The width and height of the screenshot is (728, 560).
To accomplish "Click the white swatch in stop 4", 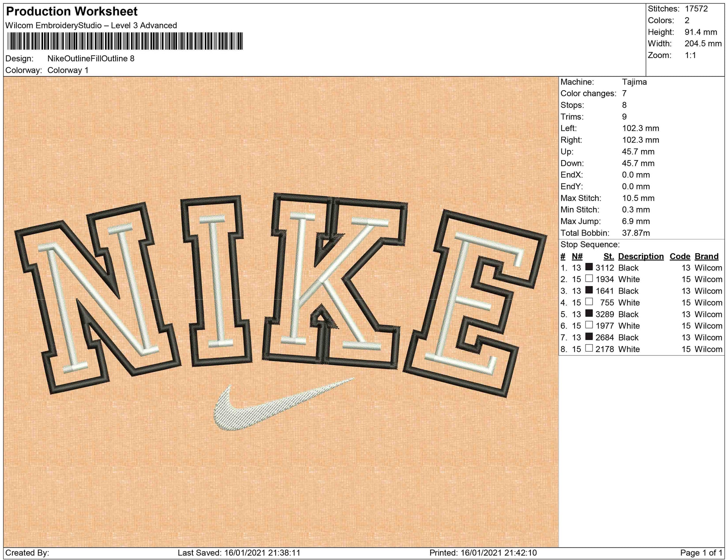I will [x=589, y=302].
